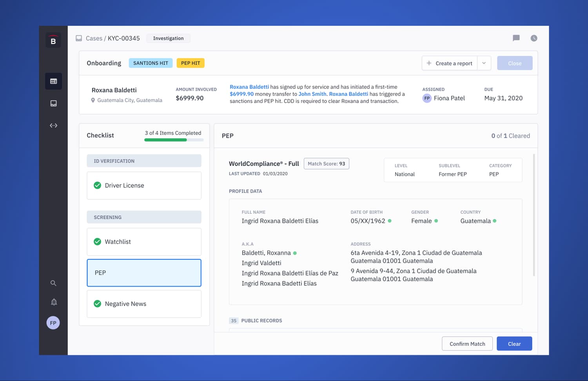
Task: Collapse the ID VERIFICATION section header
Action: (144, 161)
